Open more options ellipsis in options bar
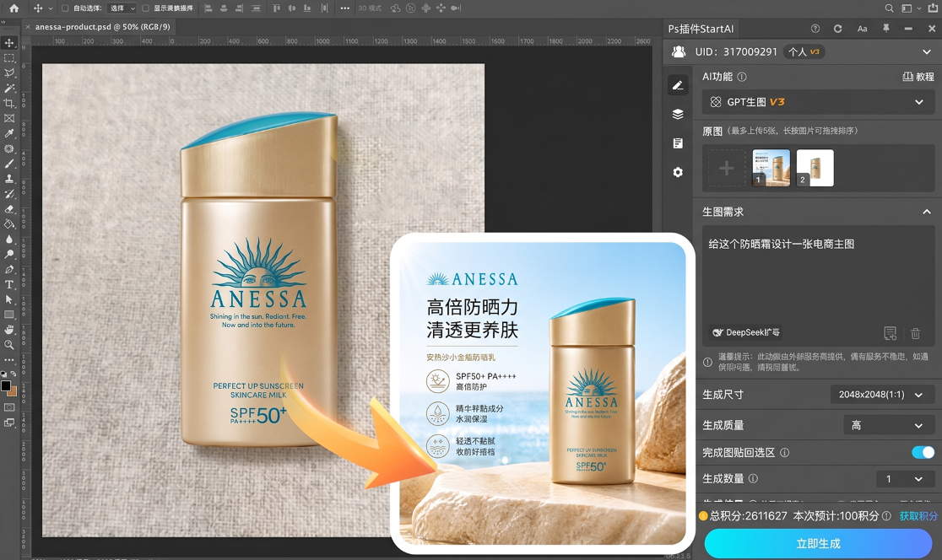Image resolution: width=942 pixels, height=560 pixels. point(345,8)
